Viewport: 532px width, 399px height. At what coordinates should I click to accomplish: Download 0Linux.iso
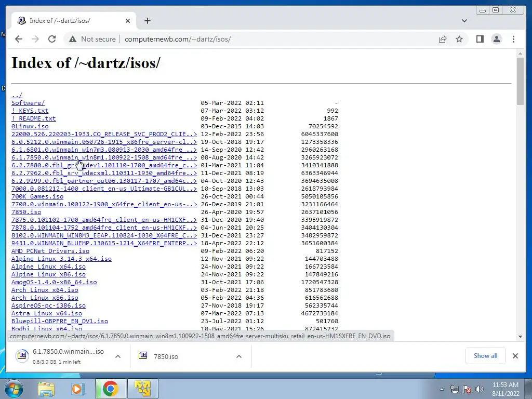[x=30, y=126]
